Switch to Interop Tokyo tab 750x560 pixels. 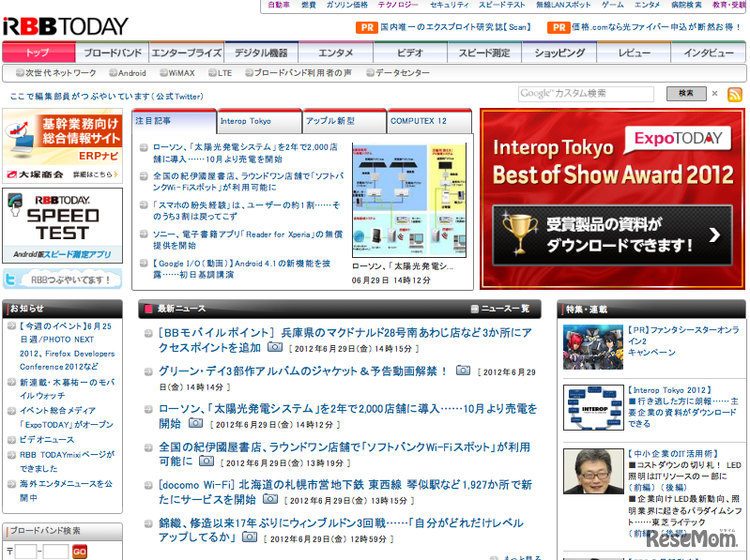coord(260,121)
